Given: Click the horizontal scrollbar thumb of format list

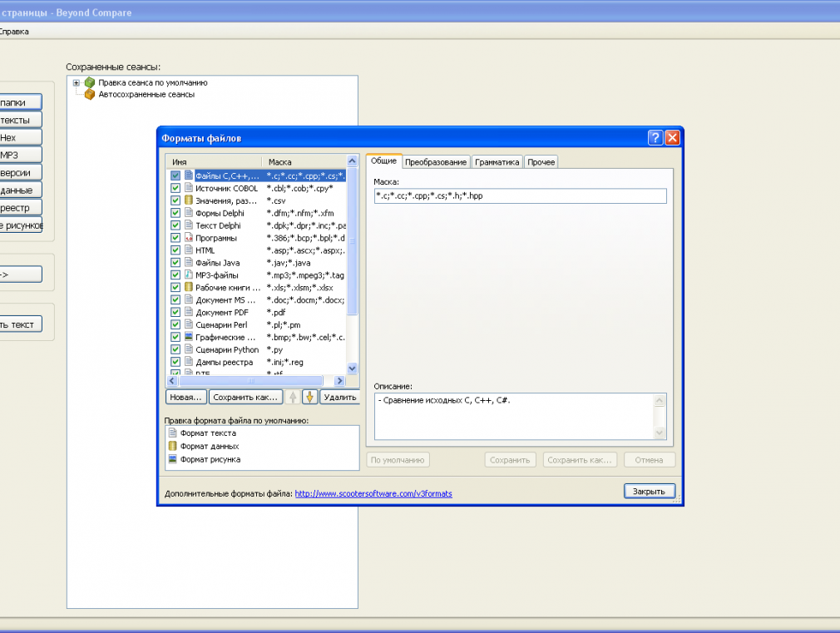Looking at the screenshot, I should tap(250, 381).
